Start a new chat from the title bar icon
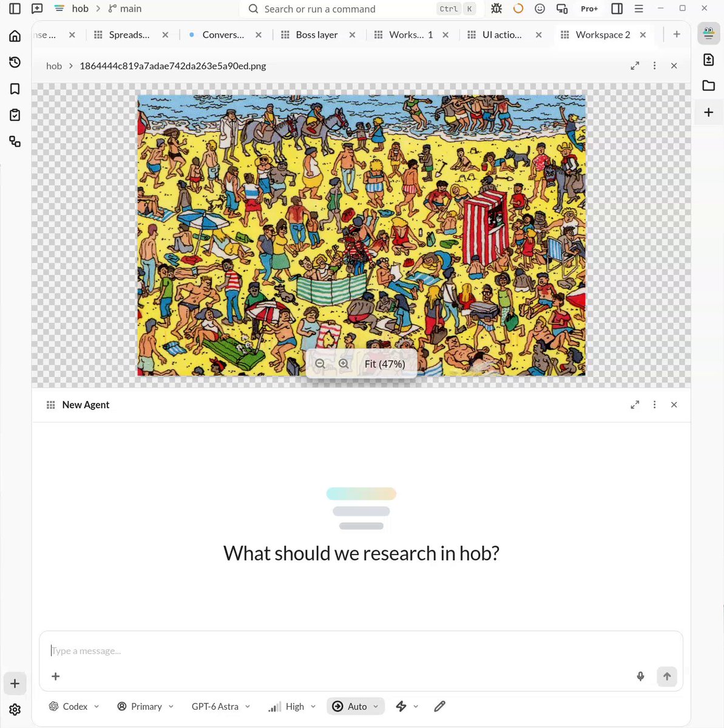 37,8
